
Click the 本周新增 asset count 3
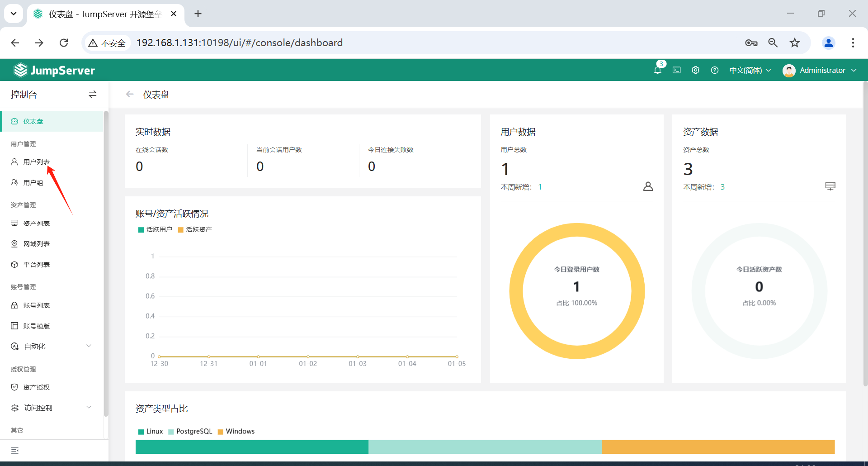point(722,187)
